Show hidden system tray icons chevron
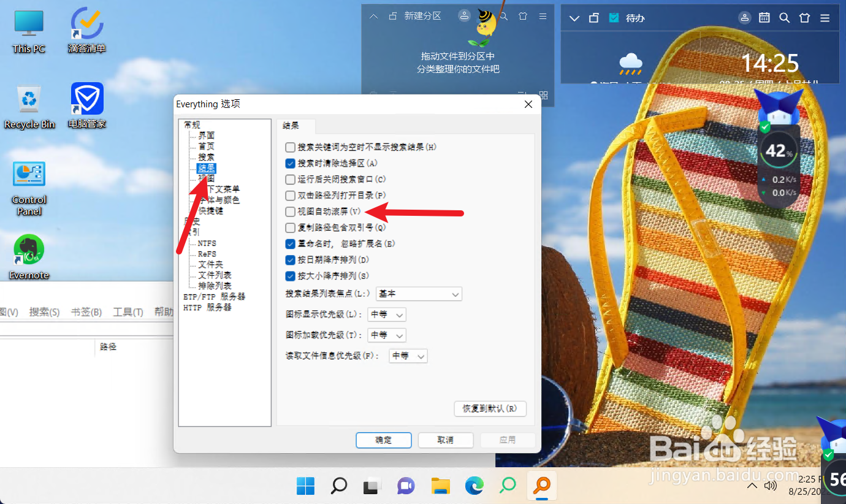This screenshot has width=846, height=504. (752, 486)
